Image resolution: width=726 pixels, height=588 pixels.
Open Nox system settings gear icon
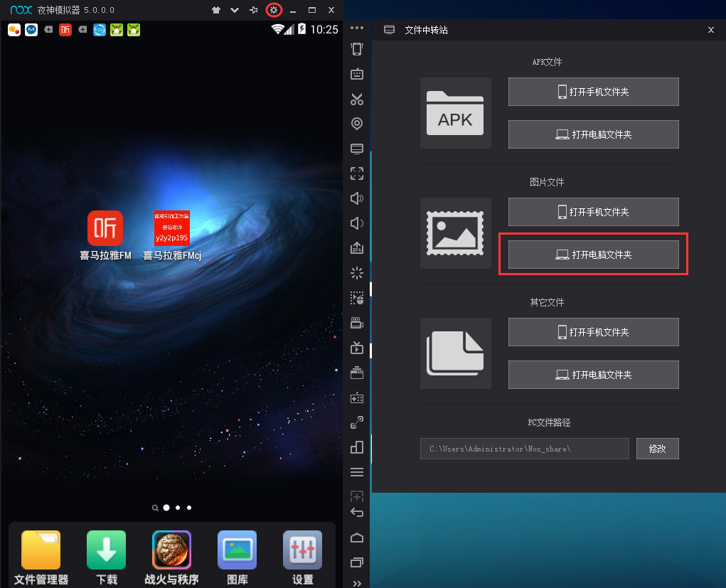coord(274,10)
